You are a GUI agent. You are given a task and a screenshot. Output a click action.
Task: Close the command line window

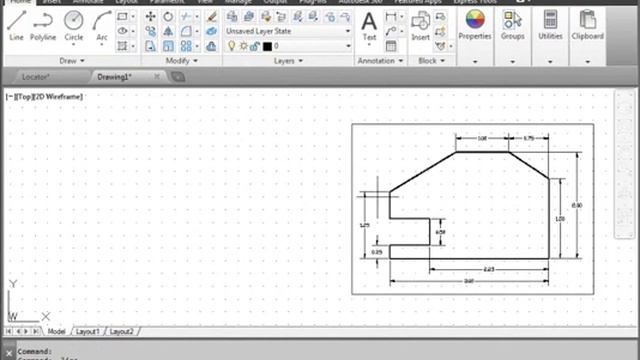9,353
